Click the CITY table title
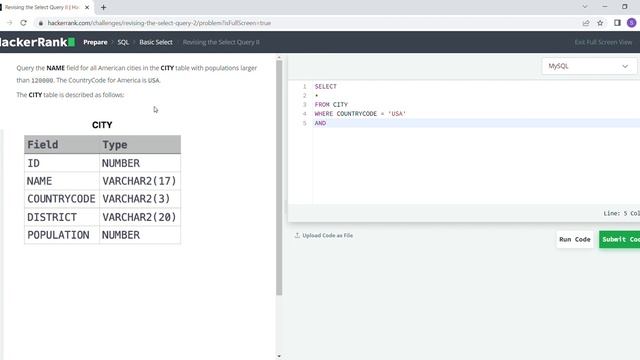Viewport: 640px width, 360px height. [x=102, y=125]
